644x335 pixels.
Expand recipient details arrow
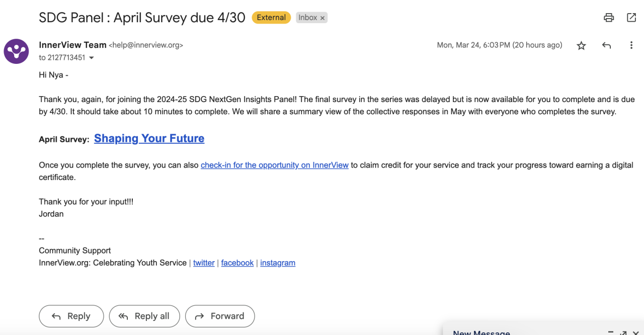(92, 58)
